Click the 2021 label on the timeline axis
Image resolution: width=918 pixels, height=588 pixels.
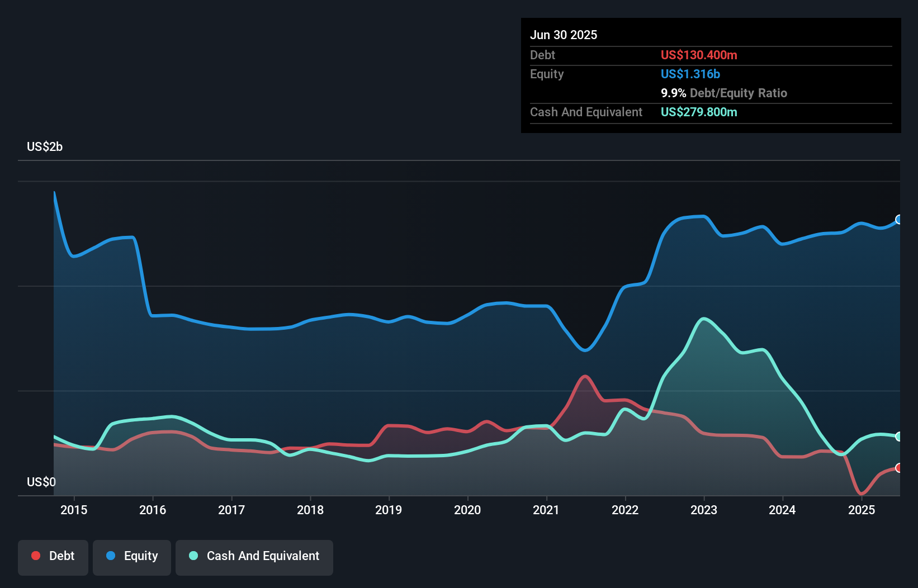coord(547,510)
